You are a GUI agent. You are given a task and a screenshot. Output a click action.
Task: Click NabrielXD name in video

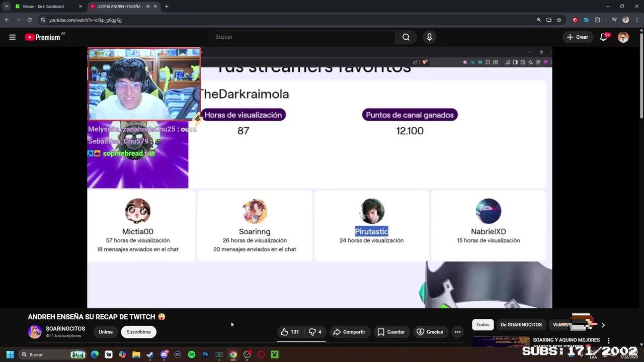[x=489, y=232]
